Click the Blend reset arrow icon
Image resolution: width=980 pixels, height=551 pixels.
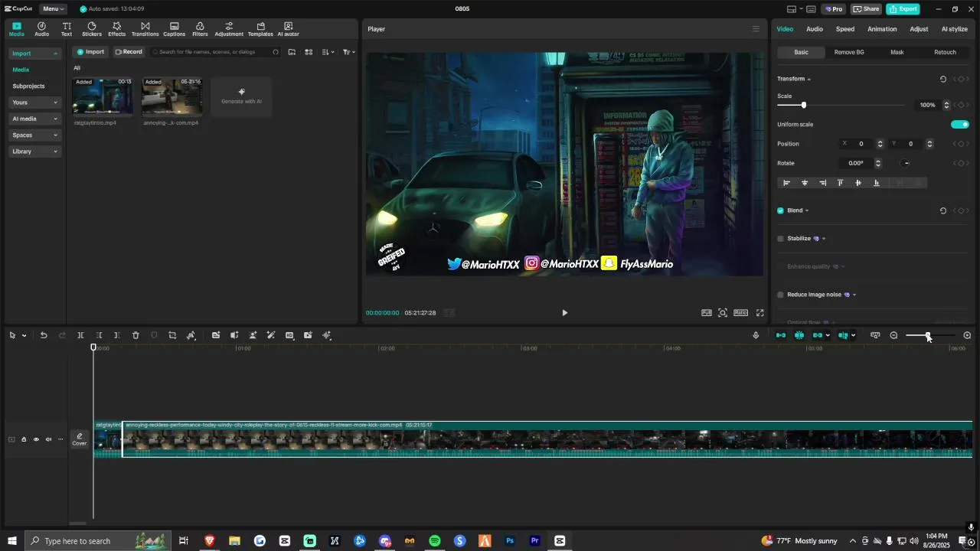coord(943,210)
